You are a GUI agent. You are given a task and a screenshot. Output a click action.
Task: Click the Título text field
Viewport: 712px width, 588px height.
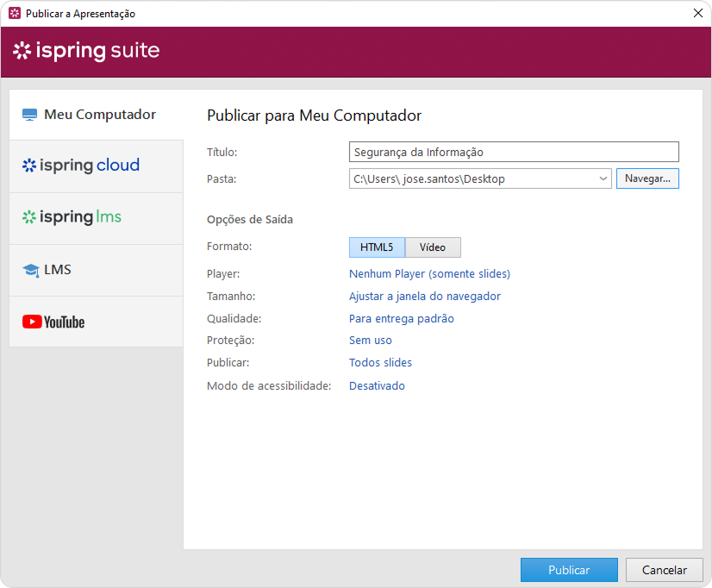[514, 152]
